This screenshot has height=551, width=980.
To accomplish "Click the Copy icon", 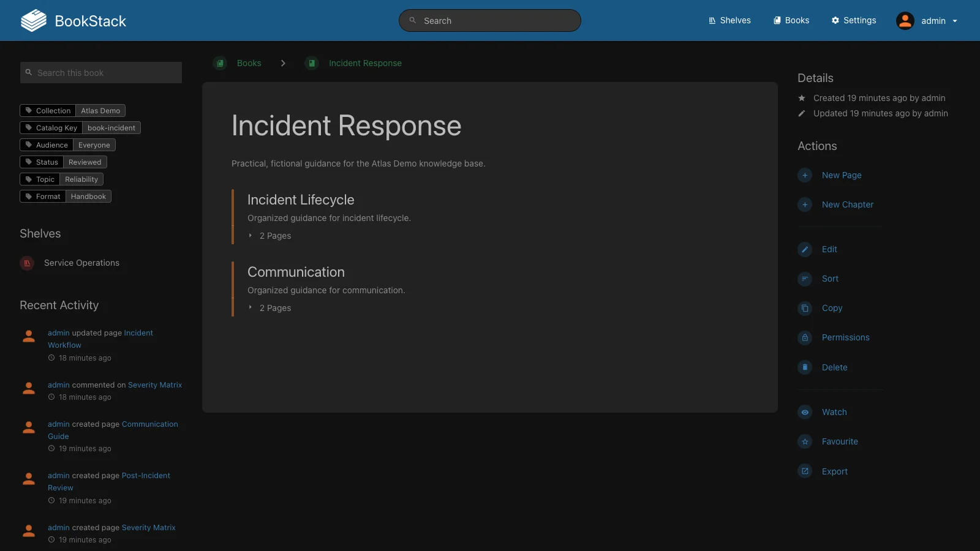I will click(805, 308).
